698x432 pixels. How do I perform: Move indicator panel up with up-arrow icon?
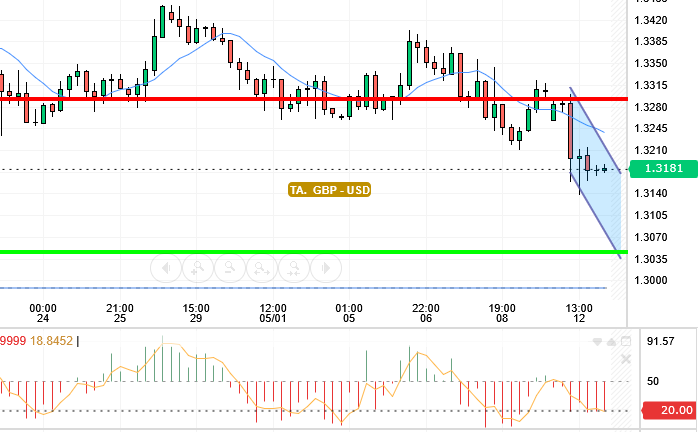coord(612,342)
